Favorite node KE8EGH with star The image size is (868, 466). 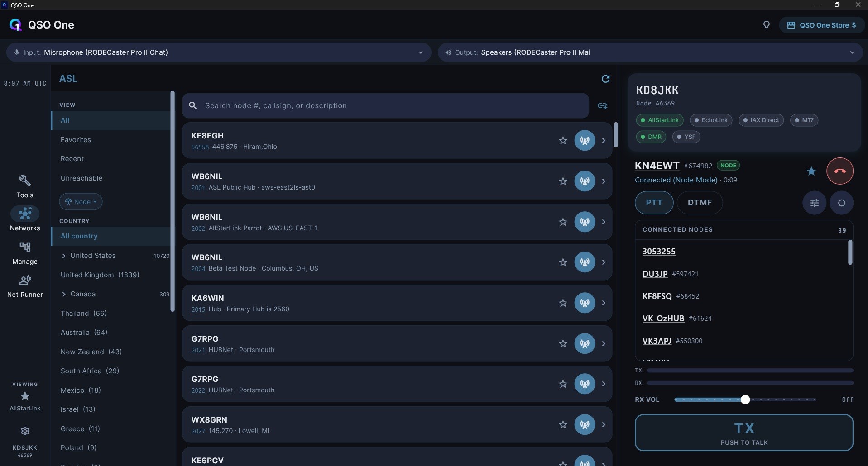click(563, 140)
